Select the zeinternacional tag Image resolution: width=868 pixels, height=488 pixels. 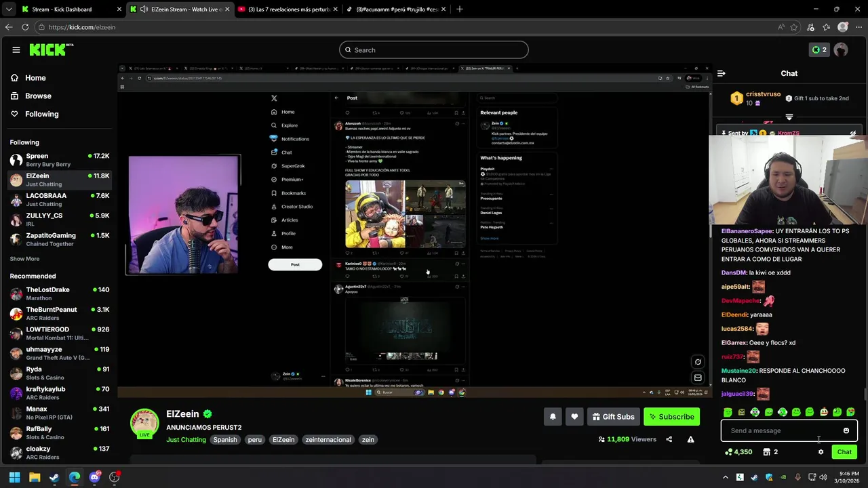click(x=328, y=439)
